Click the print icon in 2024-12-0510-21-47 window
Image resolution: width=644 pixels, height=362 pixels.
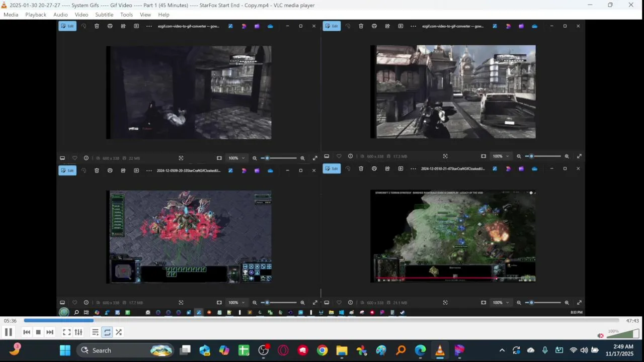coord(374,168)
